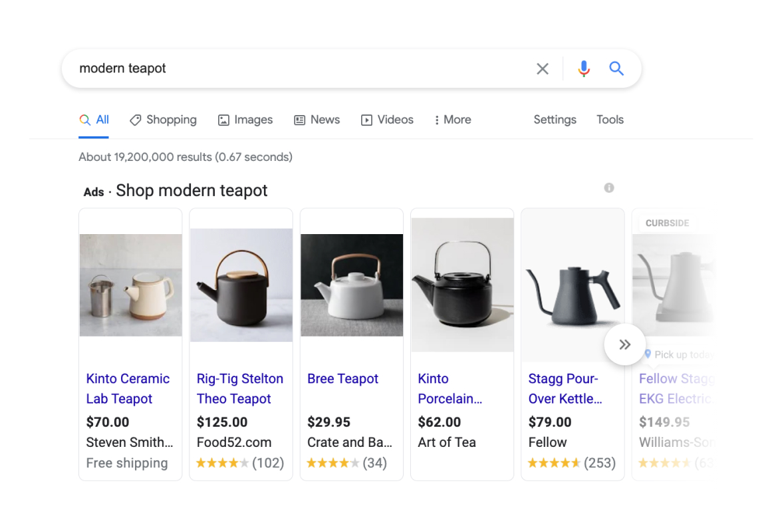The width and height of the screenshot is (782, 532).
Task: Click the Bree Teapot product image
Action: (x=352, y=285)
